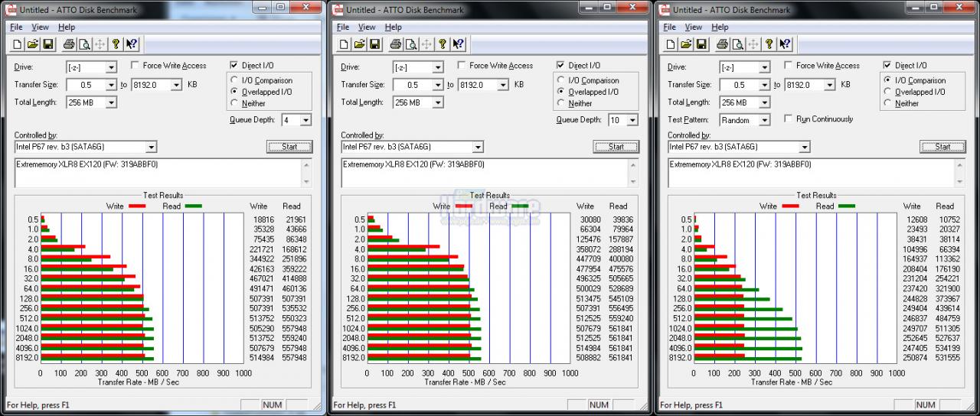Select Overlapped I/O radio in middle window
Image resolution: width=980 pixels, height=416 pixels.
tap(561, 92)
